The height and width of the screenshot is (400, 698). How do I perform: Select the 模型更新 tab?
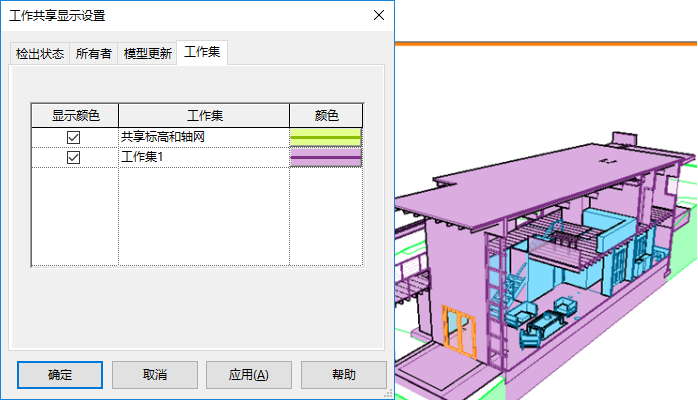point(147,54)
